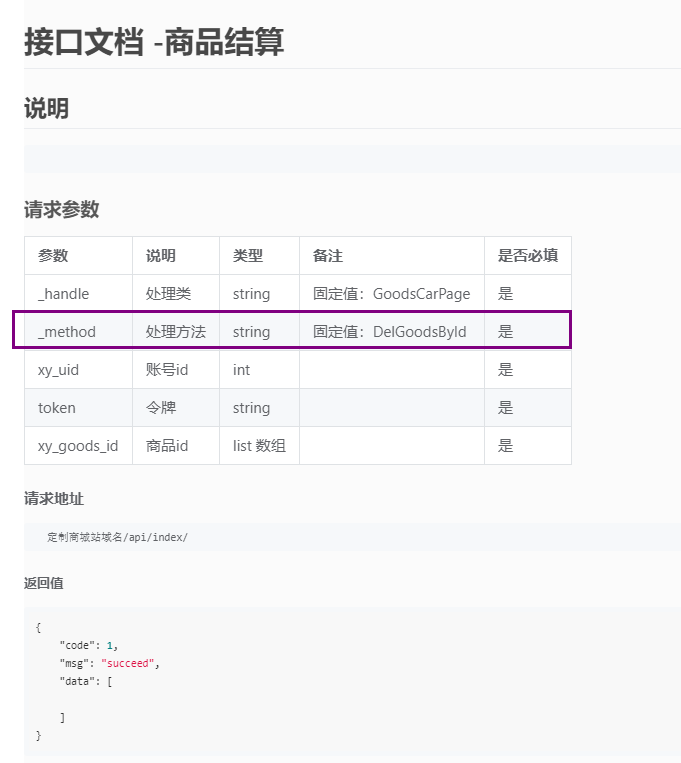Click the 参数 column header

[x=53, y=256]
